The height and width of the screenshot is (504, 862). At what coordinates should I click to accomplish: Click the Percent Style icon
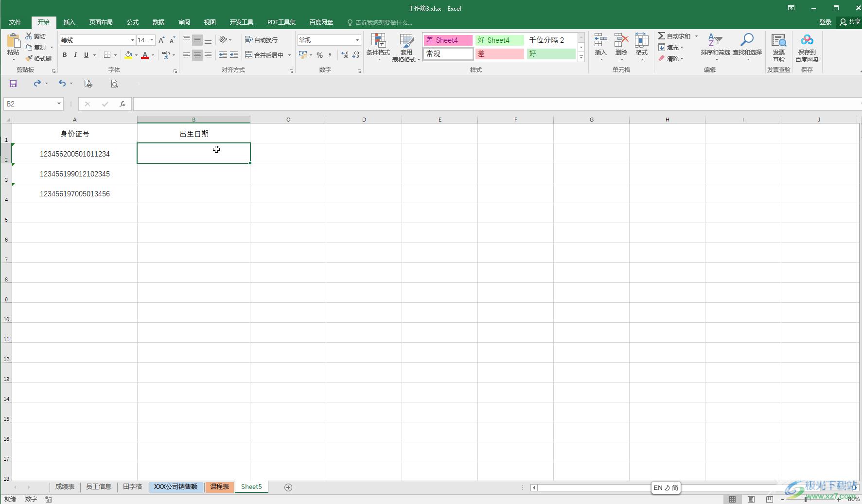coord(319,55)
